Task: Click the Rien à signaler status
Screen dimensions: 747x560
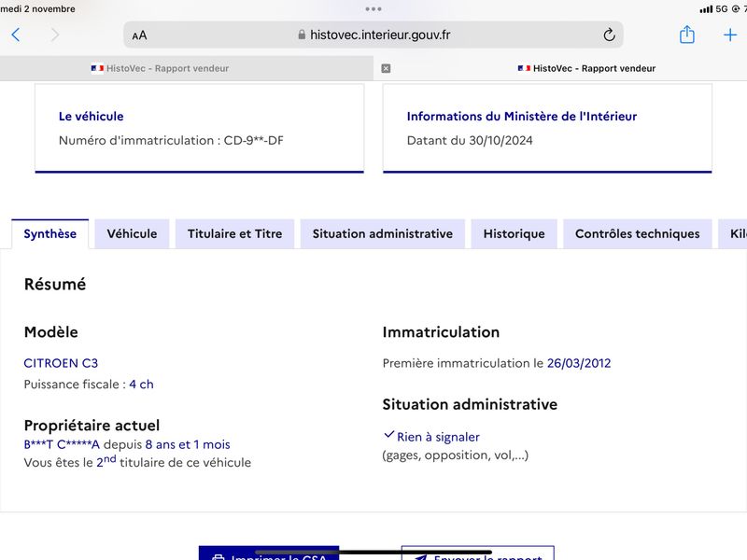Action: click(x=438, y=437)
